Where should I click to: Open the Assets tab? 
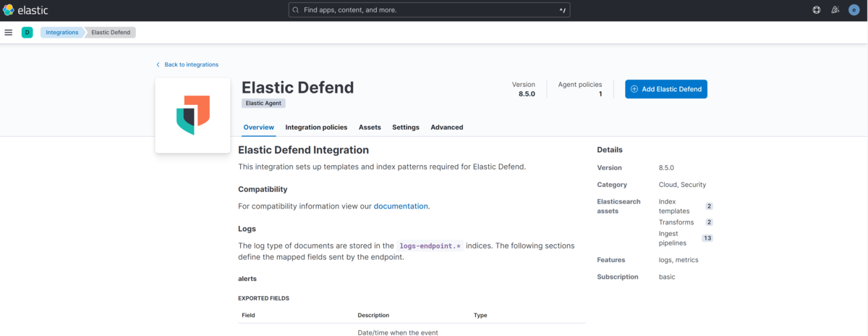point(370,127)
